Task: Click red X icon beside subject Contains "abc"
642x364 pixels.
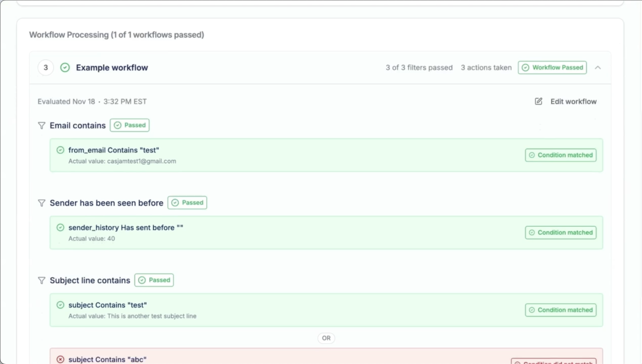Action: pos(60,359)
